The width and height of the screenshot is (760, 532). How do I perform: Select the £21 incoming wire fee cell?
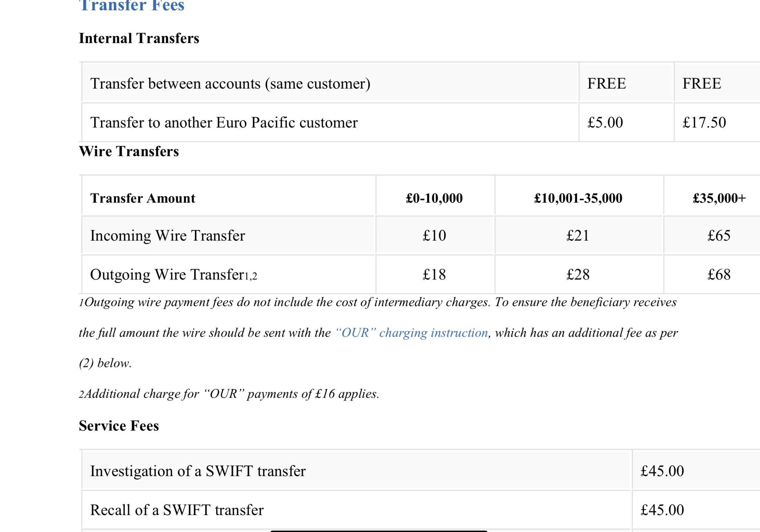(578, 235)
